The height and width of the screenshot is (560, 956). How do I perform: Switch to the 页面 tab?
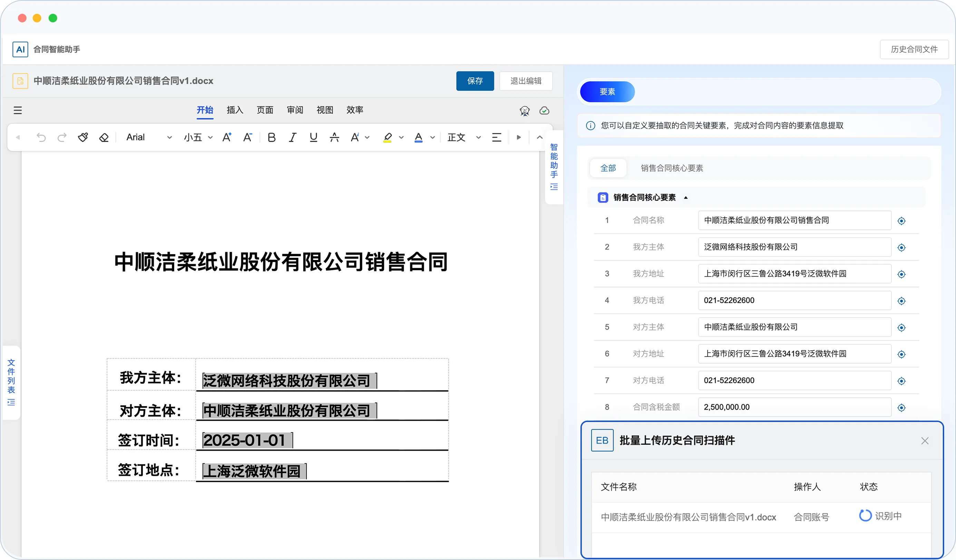tap(265, 110)
